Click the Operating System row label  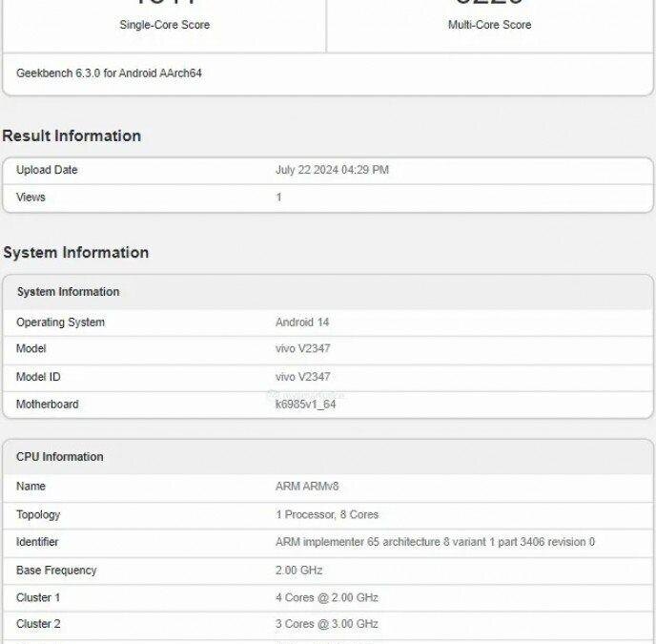coord(60,322)
